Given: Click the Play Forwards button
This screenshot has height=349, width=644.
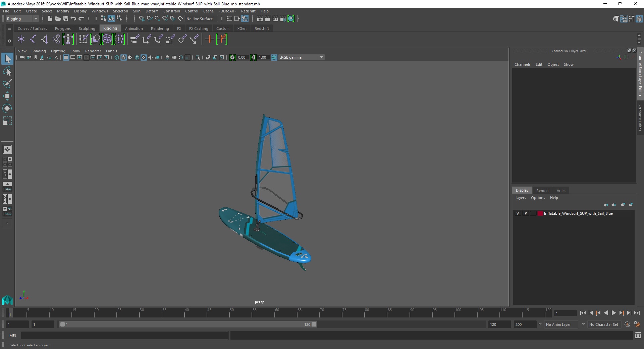Looking at the screenshot, I should coord(613,313).
